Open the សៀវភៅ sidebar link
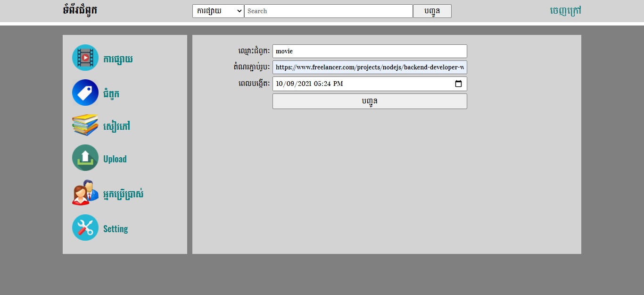 tap(116, 126)
